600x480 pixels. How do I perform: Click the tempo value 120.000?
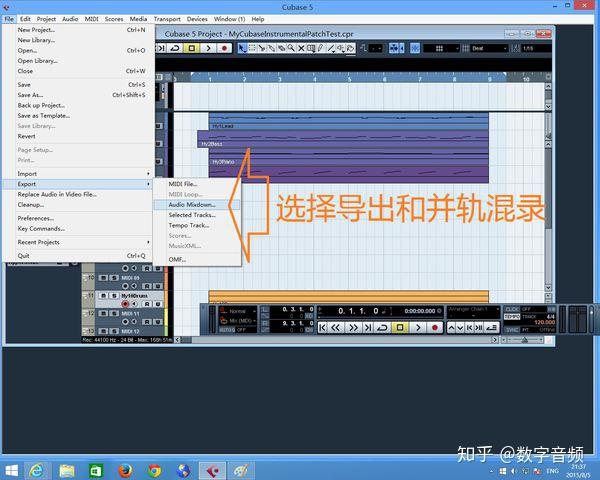(544, 322)
